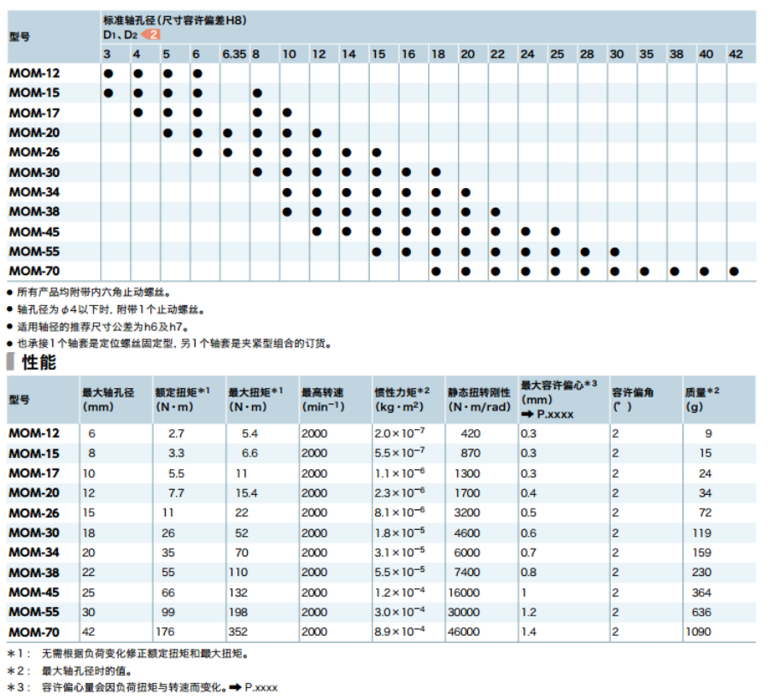768x700 pixels.
Task: Click the 静态扭转刚性 column header
Action: (x=479, y=399)
